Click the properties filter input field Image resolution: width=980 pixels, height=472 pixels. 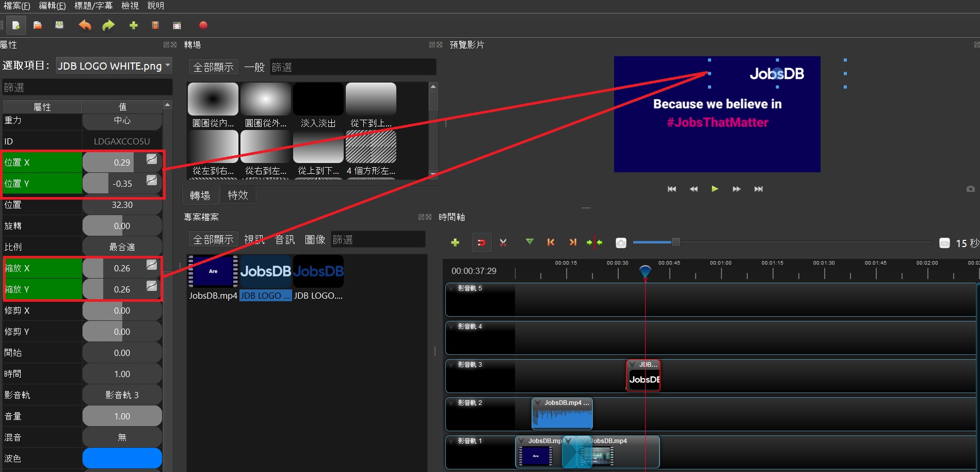pyautogui.click(x=87, y=87)
